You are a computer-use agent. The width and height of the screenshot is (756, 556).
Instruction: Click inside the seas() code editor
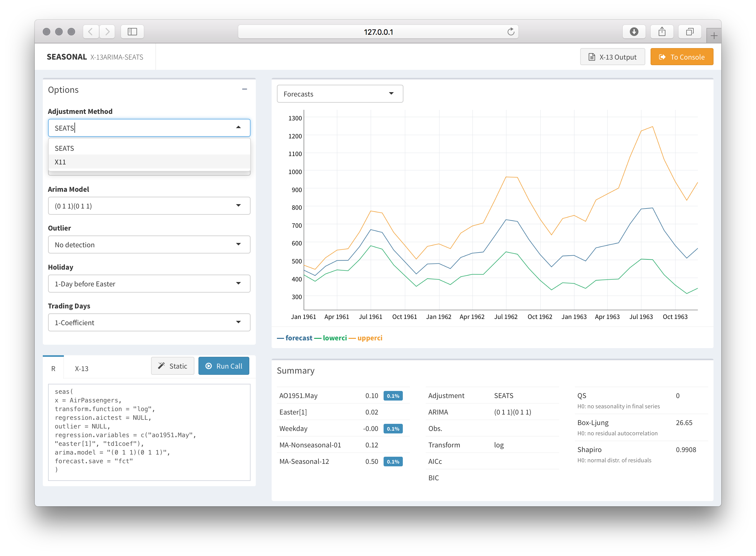(x=149, y=432)
